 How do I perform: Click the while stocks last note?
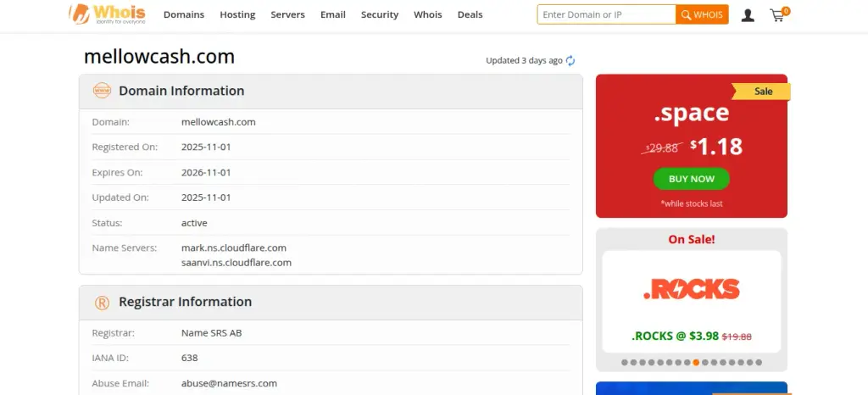pos(692,203)
